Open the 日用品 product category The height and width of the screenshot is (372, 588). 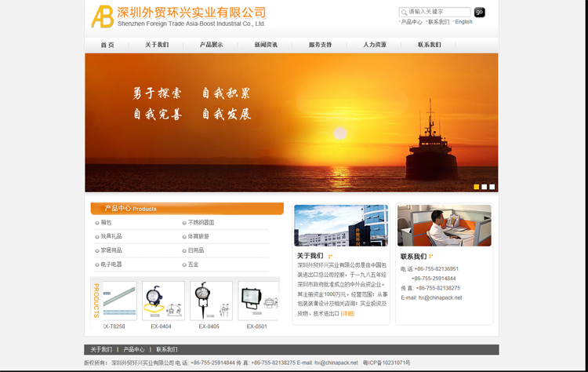click(196, 250)
